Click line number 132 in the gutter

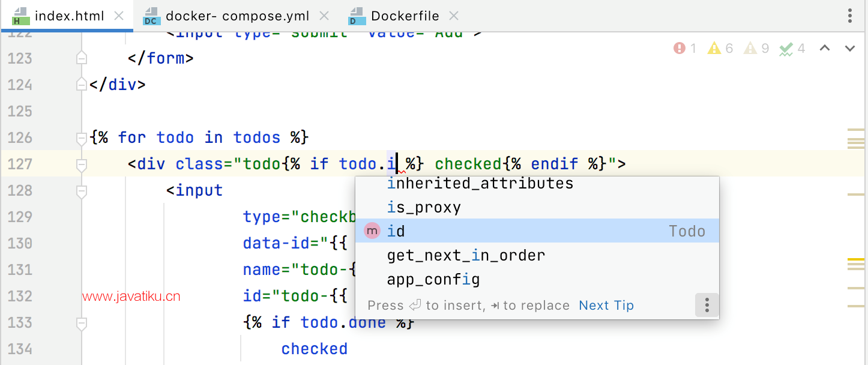point(20,296)
